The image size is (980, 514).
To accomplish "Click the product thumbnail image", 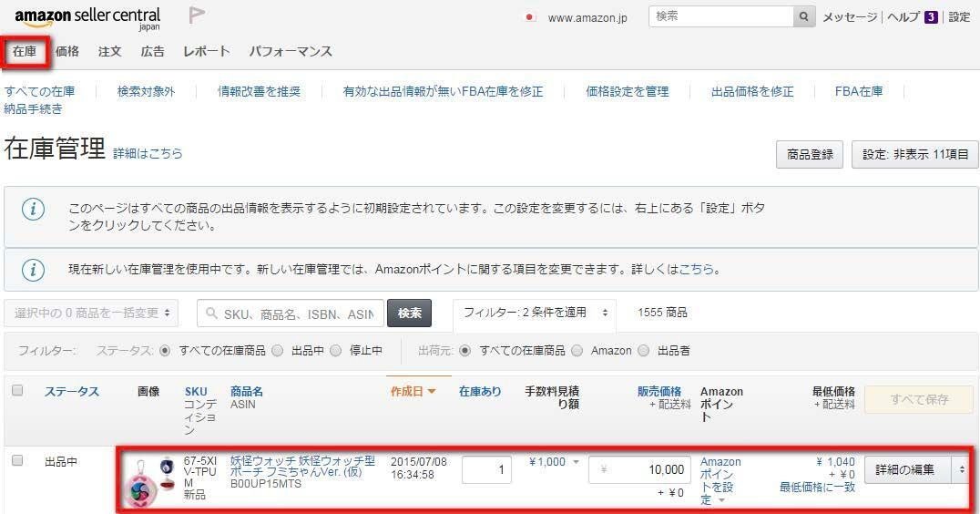I will click(151, 481).
